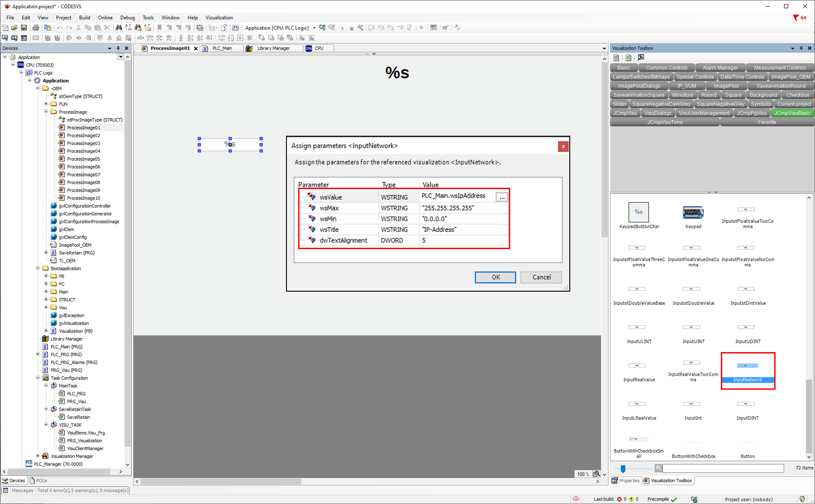Click the toolbox search input field
Screen dimensions: 815x504
(723, 468)
